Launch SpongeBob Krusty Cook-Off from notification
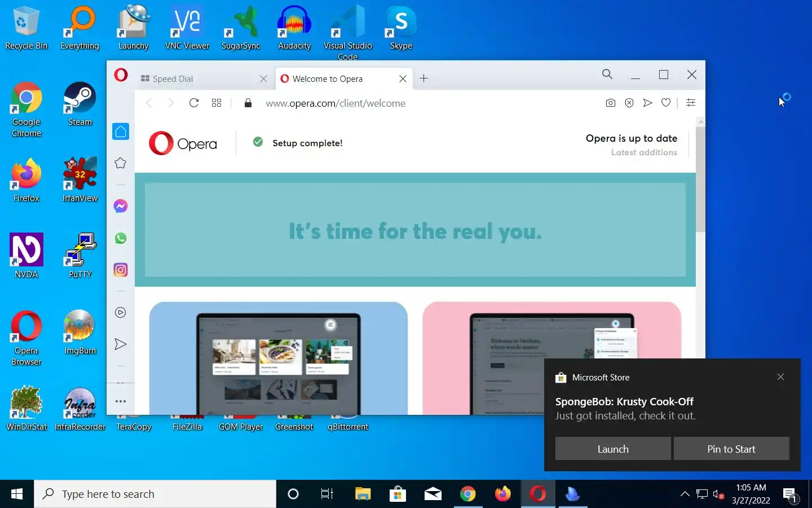Screen dimensions: 812x508 coord(613,449)
